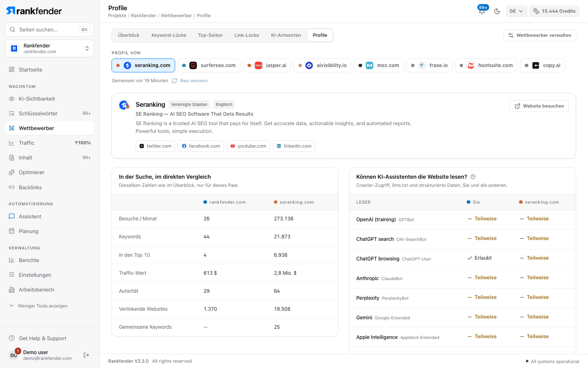Open Arbeitsbereich building icon
Viewport: 588px width, 368px height.
(11, 290)
